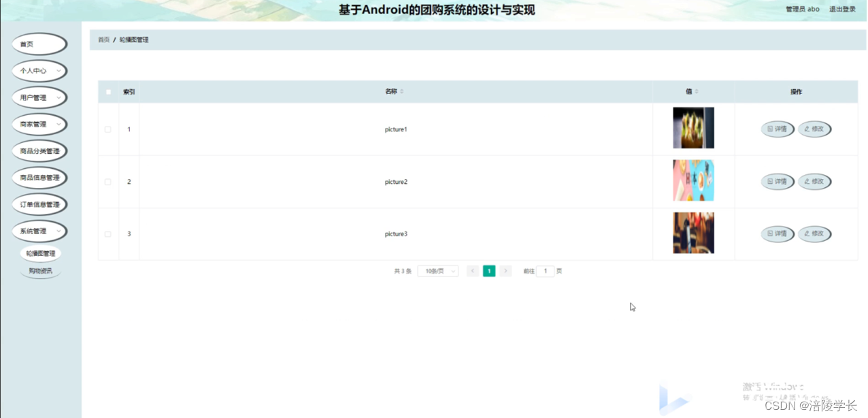Screen dimensions: 868x418
Task: Click 详情 button for picture1
Action: [778, 129]
